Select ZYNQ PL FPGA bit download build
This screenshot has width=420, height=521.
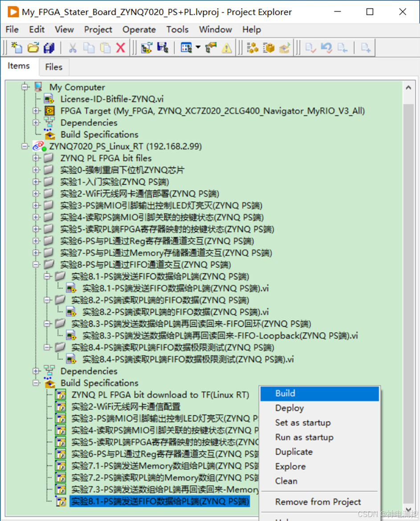tap(160, 395)
